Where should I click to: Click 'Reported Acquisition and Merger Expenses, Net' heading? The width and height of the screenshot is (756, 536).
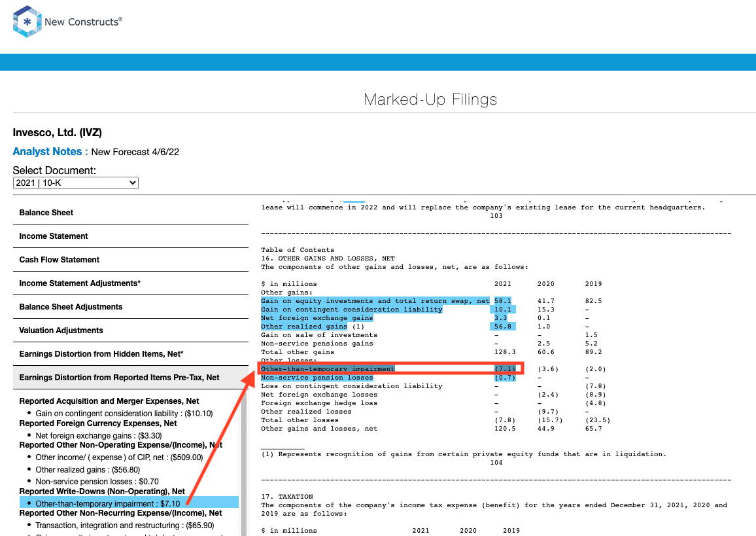coord(109,401)
